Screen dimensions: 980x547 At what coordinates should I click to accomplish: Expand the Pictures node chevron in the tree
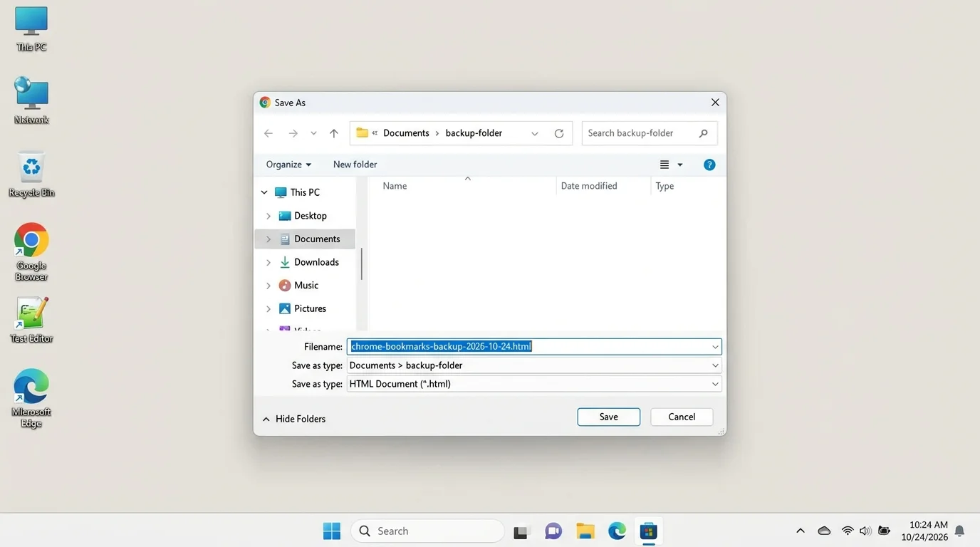click(269, 309)
